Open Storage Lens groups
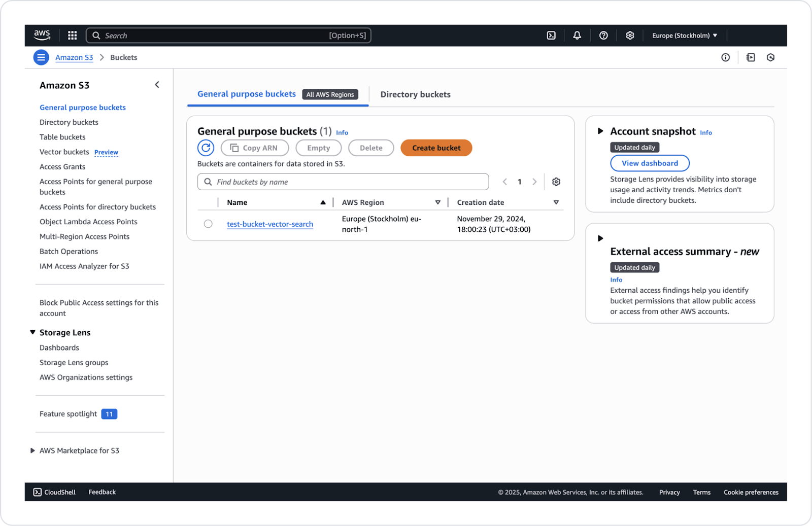 pos(74,362)
